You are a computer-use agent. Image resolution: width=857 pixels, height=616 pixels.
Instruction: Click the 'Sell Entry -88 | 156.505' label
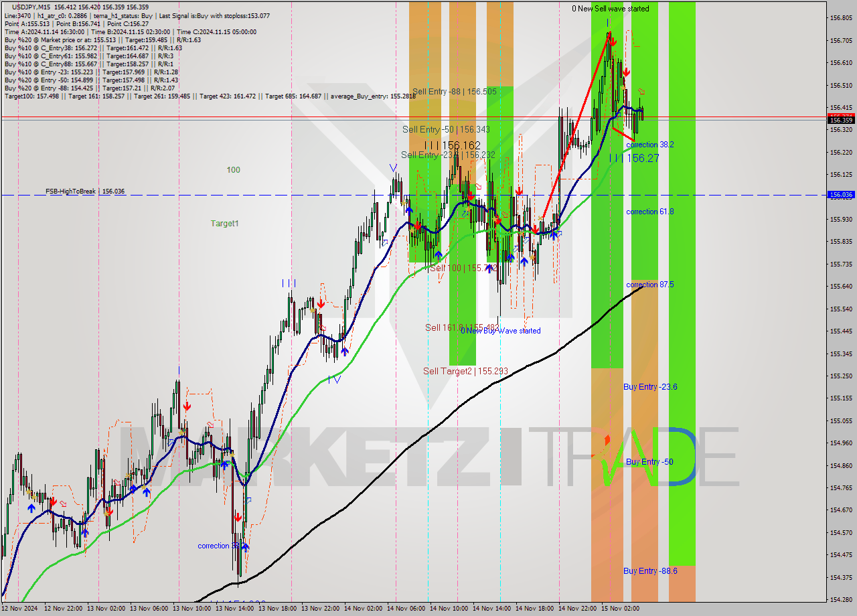tap(455, 91)
